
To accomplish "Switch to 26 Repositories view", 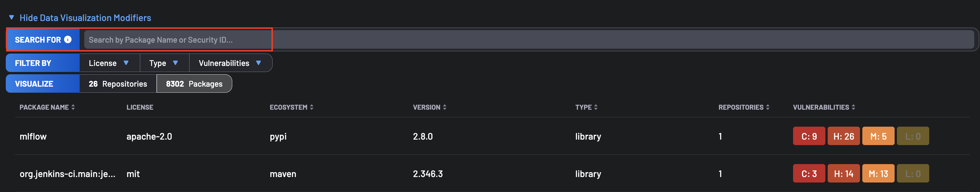I will point(118,84).
